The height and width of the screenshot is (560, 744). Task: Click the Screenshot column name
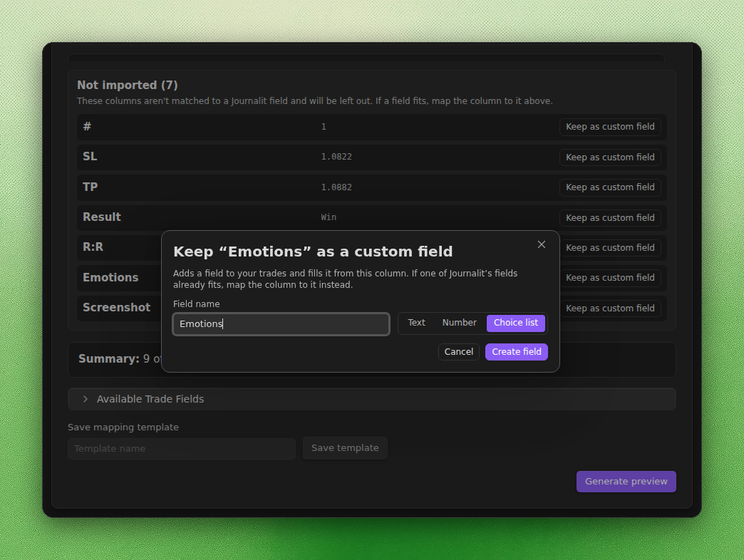coord(116,308)
